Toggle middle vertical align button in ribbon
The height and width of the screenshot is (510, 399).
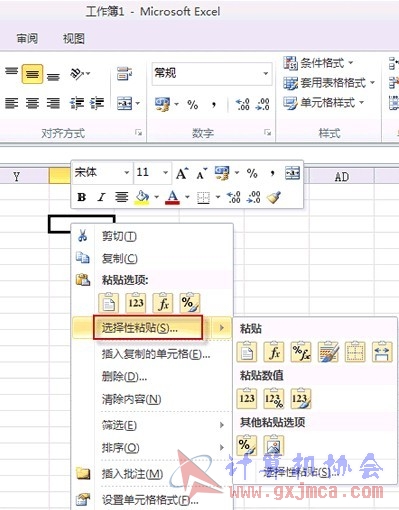pyautogui.click(x=32, y=74)
